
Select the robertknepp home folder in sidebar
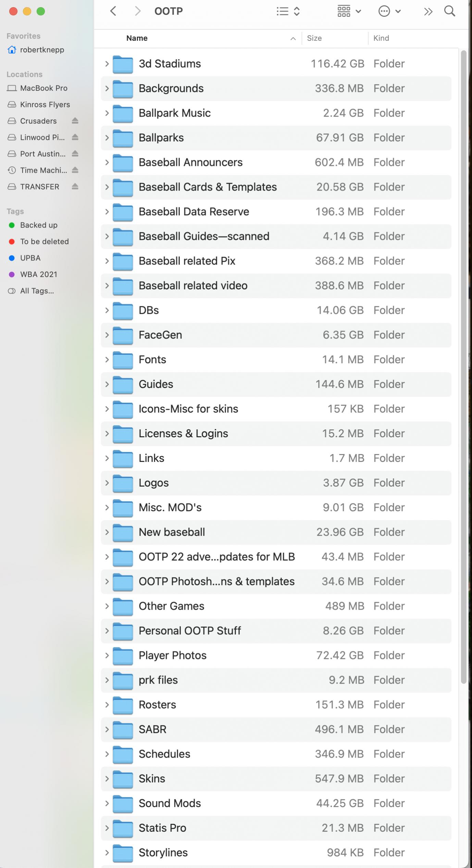(42, 50)
